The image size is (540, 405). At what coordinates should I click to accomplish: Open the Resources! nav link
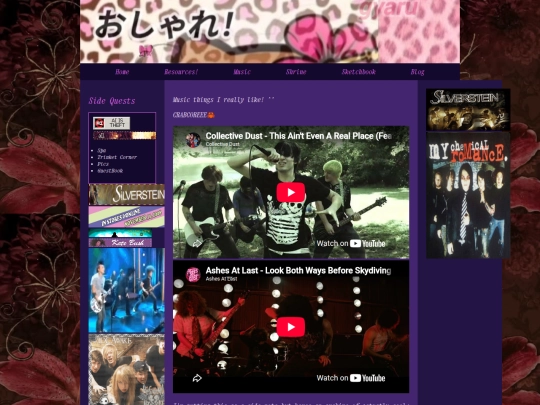181,72
